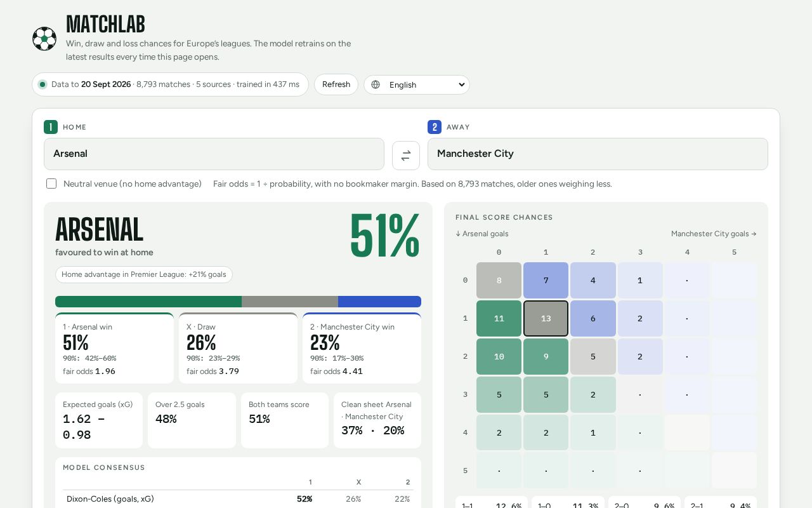
Task: Click the Arsenal home team field
Action: tap(214, 154)
